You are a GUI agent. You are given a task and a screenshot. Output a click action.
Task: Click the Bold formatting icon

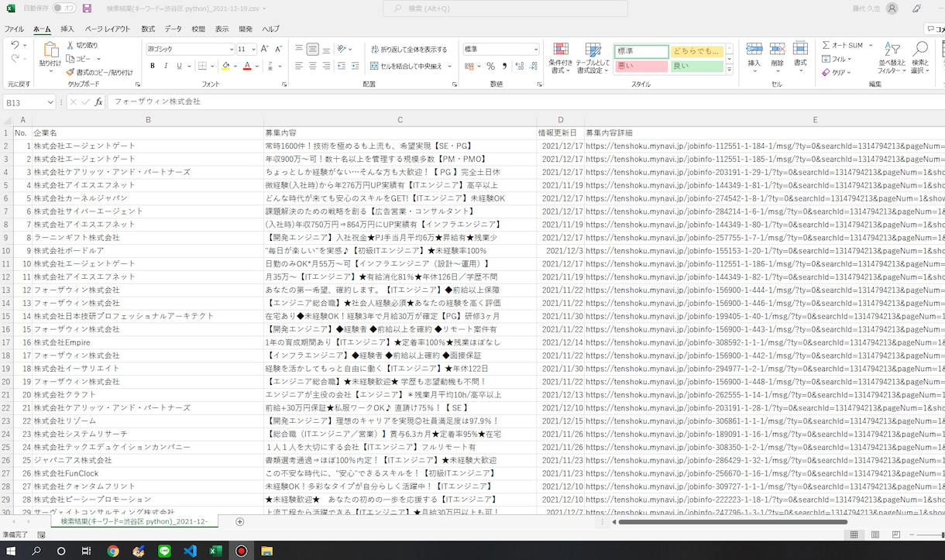[x=153, y=66]
